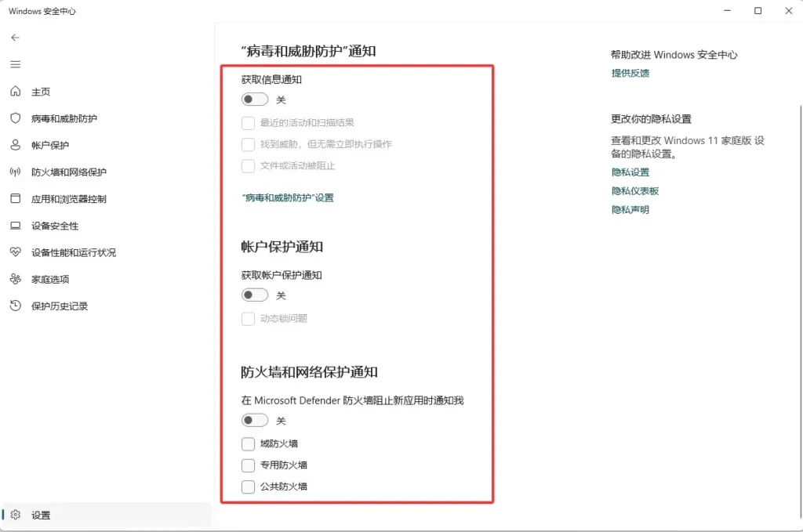Open 设备性能和运行状况 heart icon

coord(16,252)
